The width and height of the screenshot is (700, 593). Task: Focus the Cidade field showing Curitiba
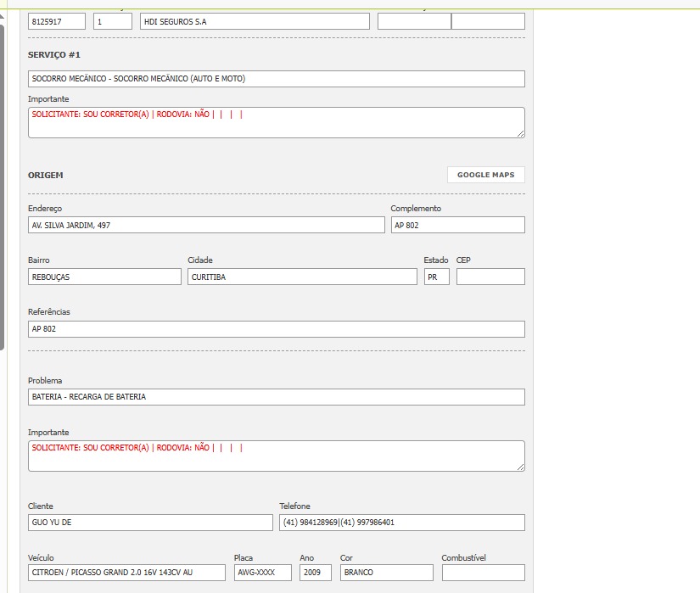[x=302, y=277]
